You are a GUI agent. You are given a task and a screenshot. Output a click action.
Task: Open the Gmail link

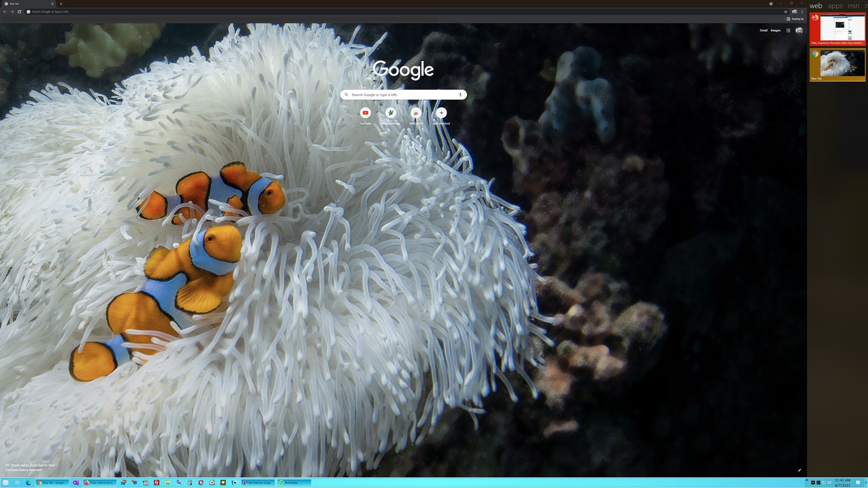pos(763,30)
